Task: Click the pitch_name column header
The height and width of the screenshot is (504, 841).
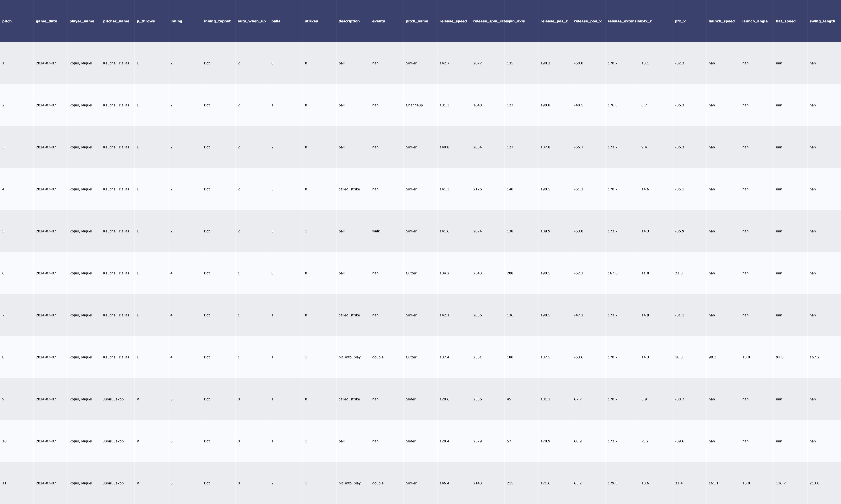Action: [417, 21]
